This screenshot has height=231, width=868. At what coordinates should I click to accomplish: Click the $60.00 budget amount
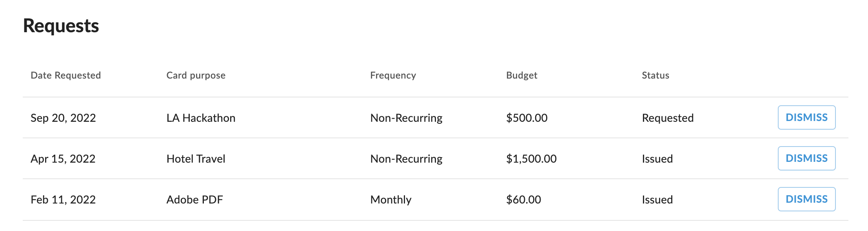pyautogui.click(x=523, y=200)
